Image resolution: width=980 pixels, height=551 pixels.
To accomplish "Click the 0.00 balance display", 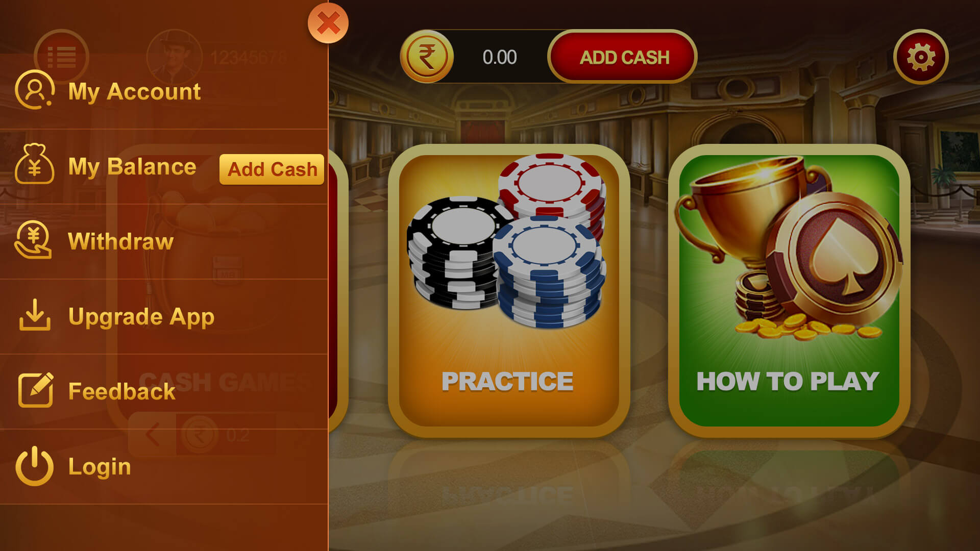I will [500, 57].
